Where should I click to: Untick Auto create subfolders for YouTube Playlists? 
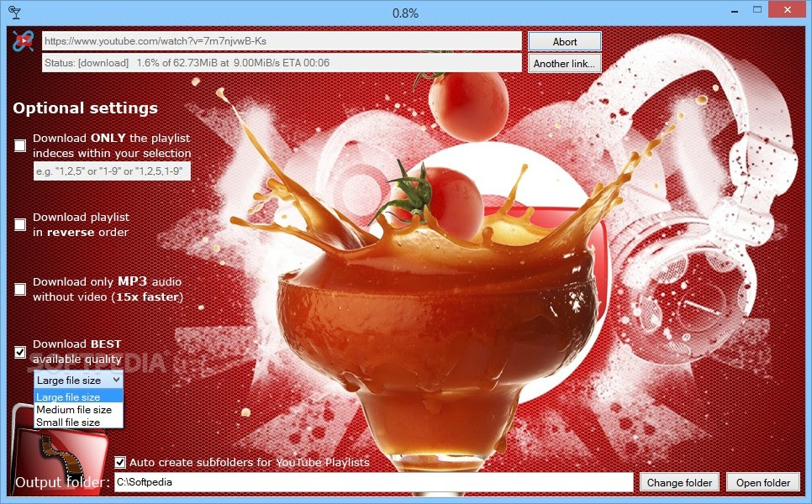(120, 462)
